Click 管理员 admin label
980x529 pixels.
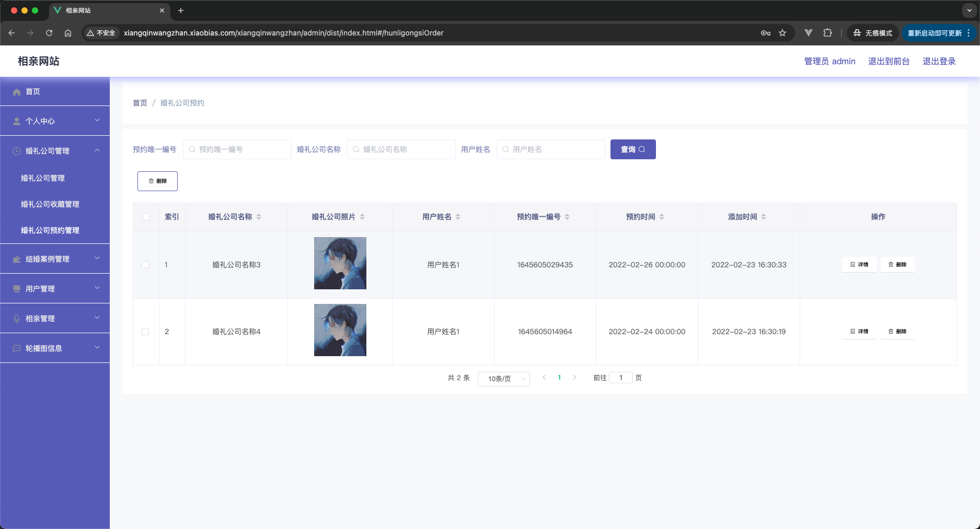[829, 61]
